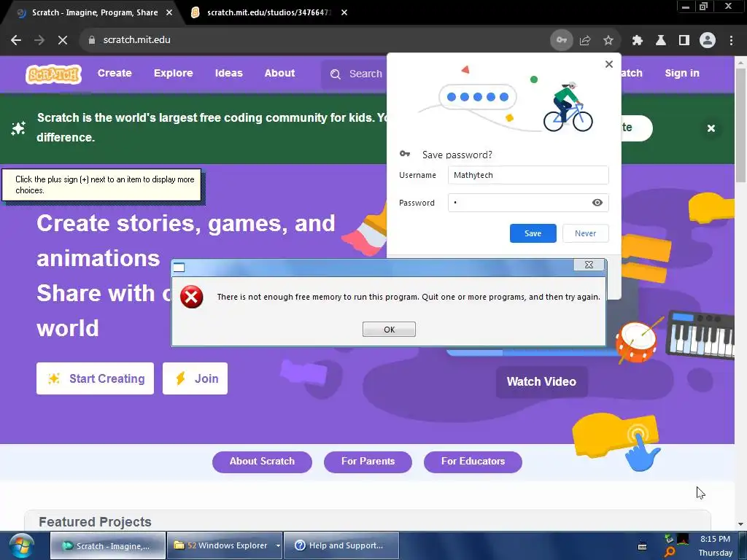
Task: Click the share page icon in the address bar
Action: click(x=585, y=41)
